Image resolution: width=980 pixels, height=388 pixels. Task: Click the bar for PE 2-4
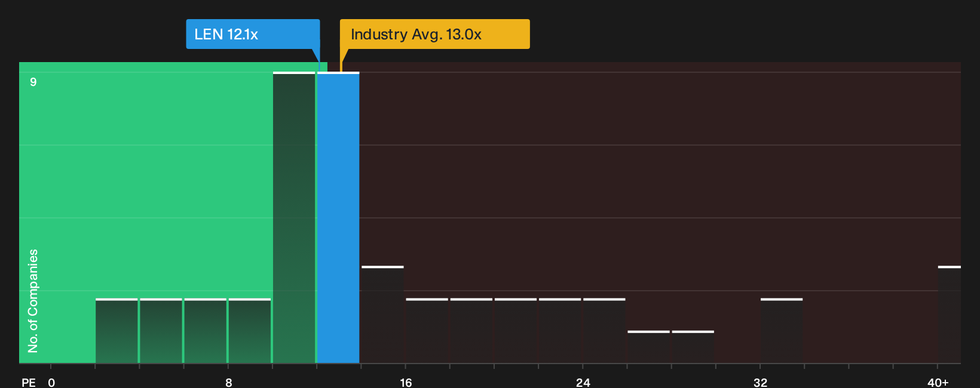coord(117,331)
